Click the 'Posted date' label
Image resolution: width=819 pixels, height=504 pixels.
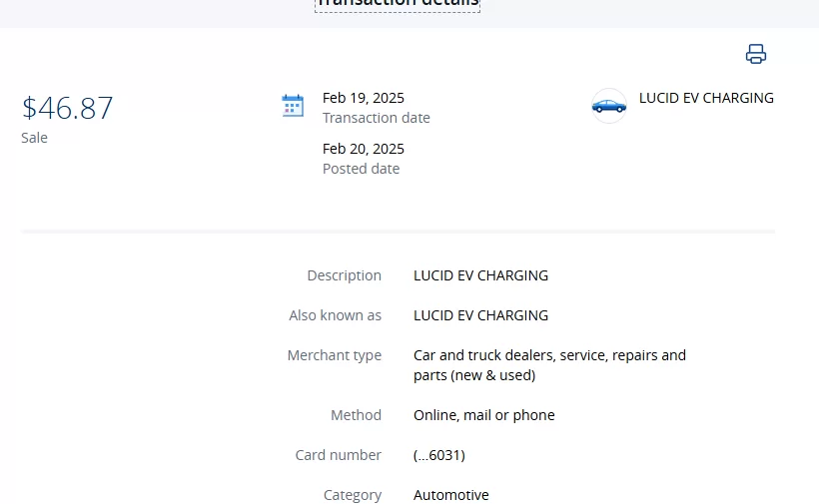click(361, 169)
